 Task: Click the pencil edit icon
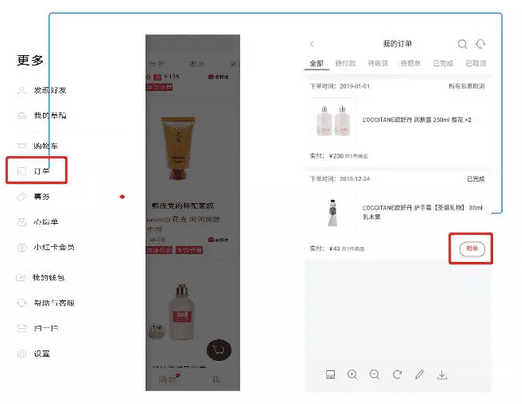pos(420,375)
